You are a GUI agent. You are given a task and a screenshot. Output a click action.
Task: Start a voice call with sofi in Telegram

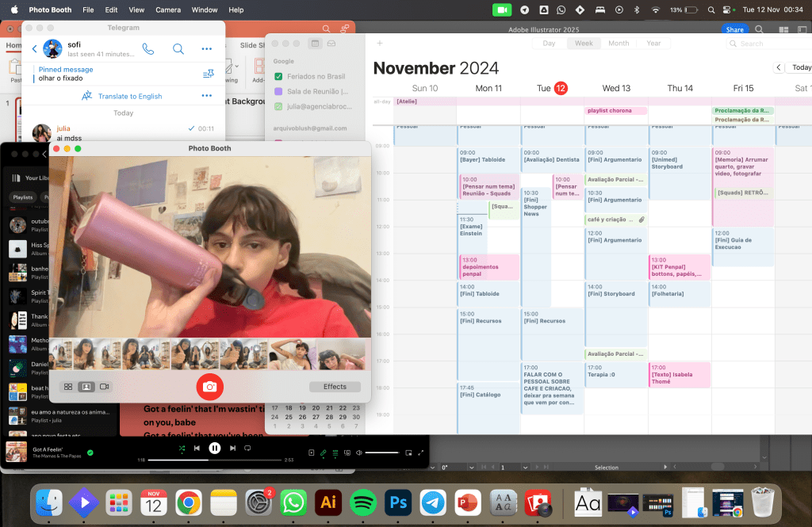click(x=148, y=49)
